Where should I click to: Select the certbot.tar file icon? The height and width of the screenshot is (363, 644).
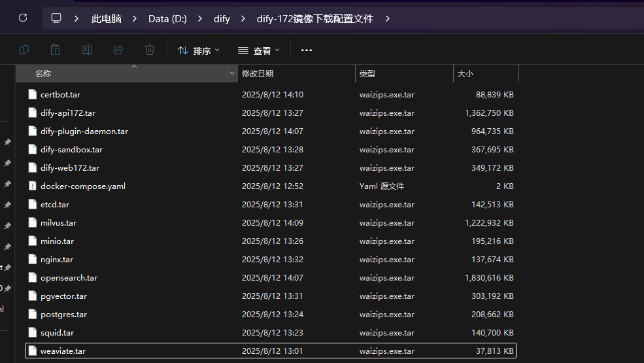tap(33, 95)
